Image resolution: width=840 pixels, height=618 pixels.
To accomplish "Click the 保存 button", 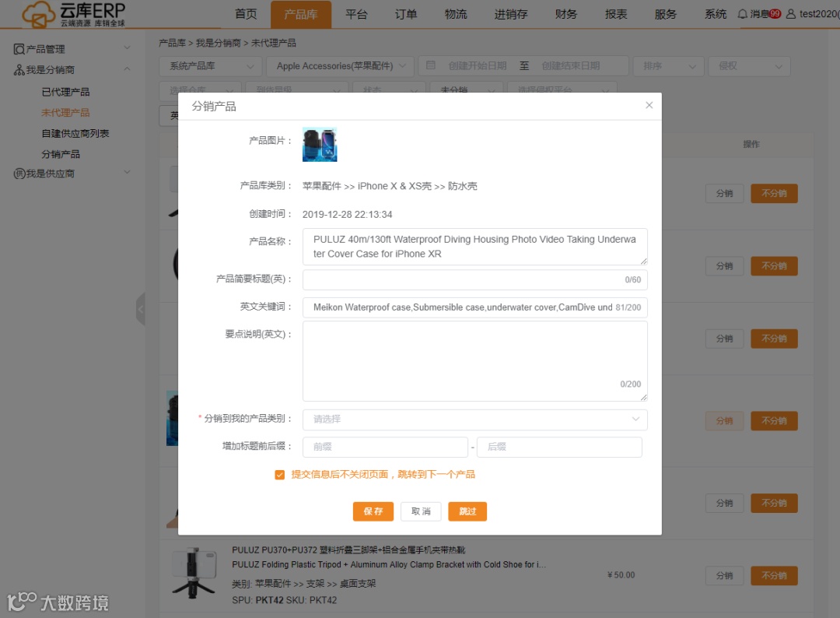I will (x=373, y=511).
